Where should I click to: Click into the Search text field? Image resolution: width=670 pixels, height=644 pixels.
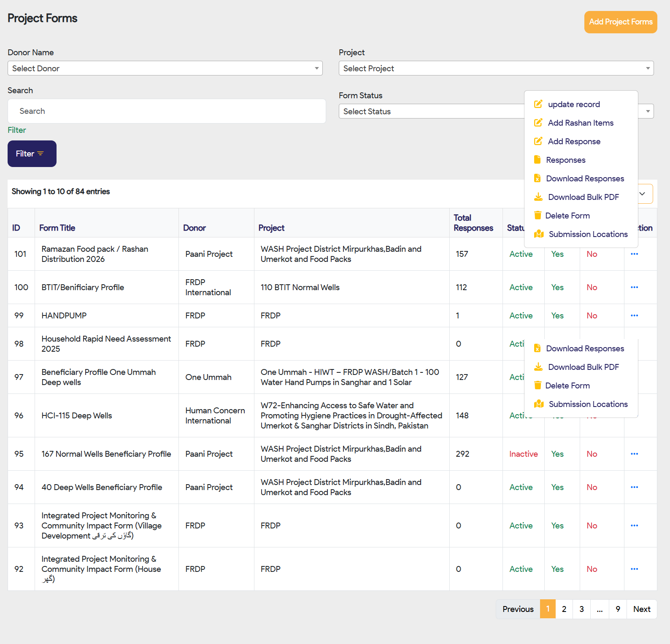(167, 111)
